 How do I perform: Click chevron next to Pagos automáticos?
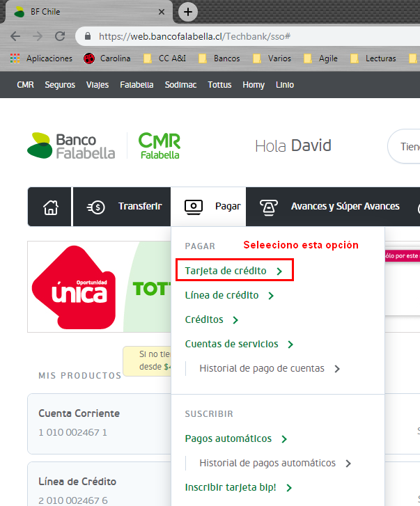pos(284,439)
